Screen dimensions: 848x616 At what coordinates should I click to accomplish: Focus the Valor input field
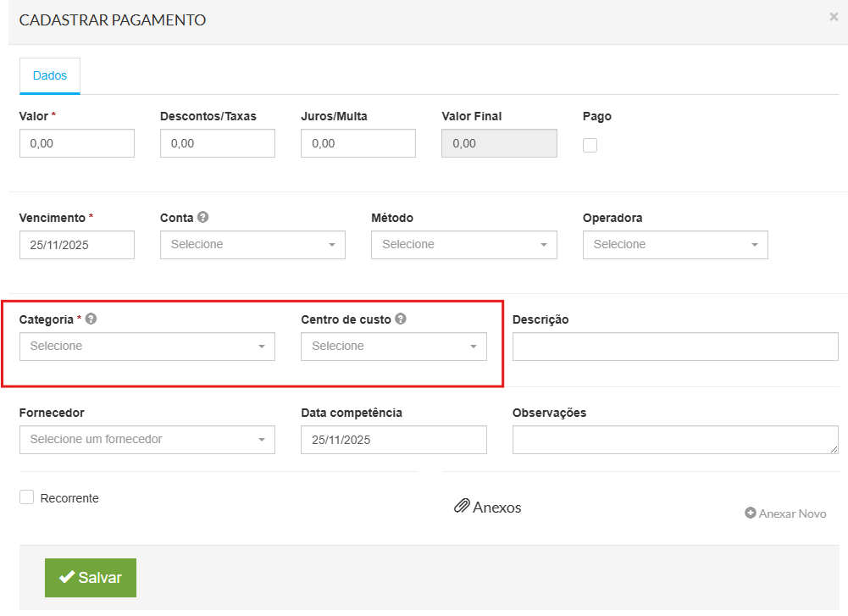(x=76, y=144)
